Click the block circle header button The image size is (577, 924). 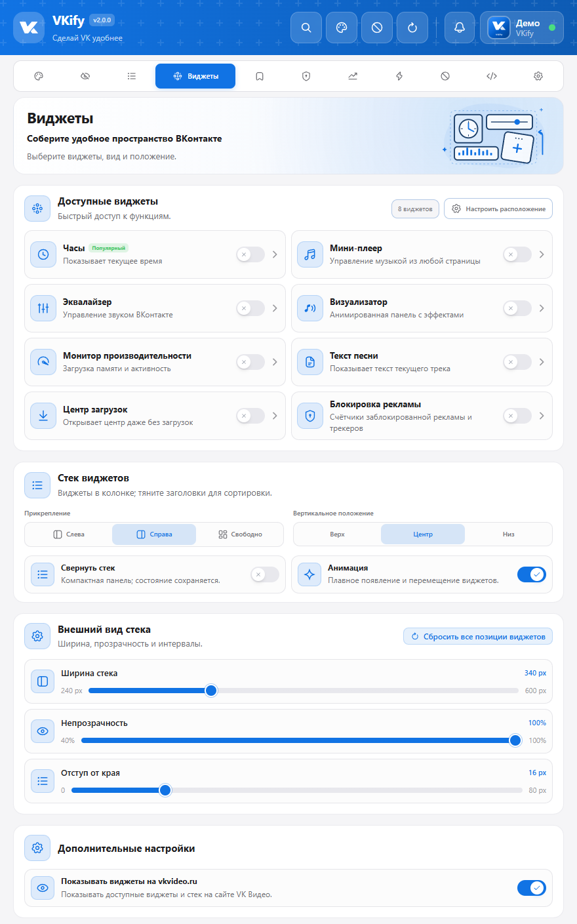pyautogui.click(x=377, y=28)
